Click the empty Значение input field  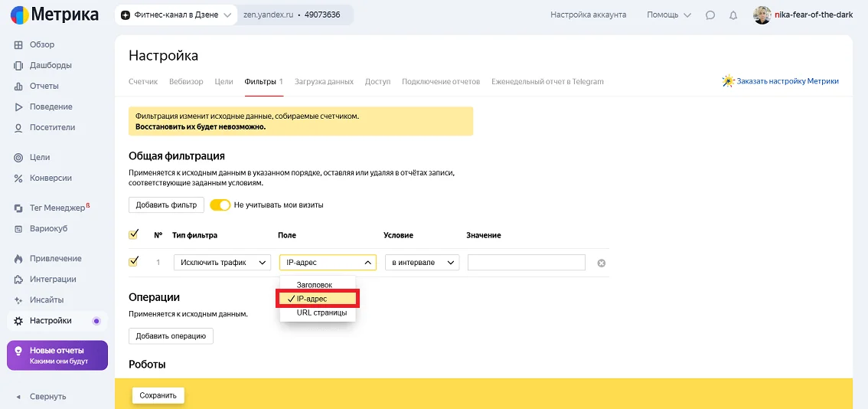pyautogui.click(x=526, y=263)
